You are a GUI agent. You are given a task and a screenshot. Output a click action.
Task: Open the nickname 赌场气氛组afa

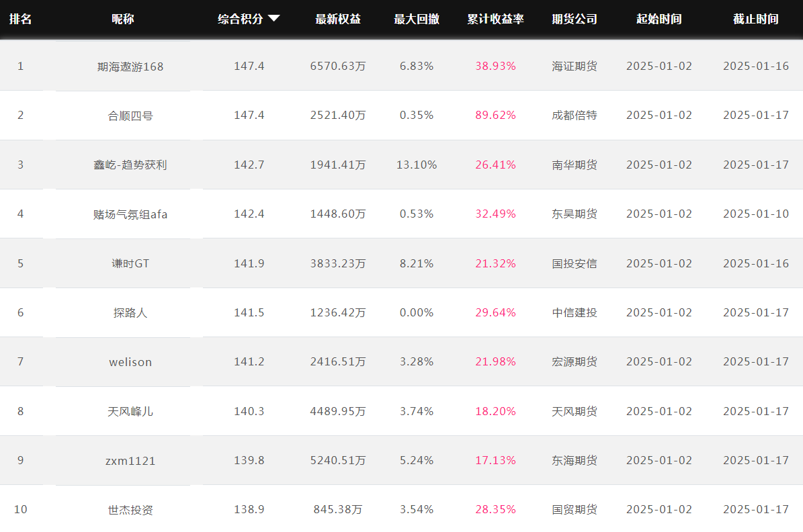(130, 214)
